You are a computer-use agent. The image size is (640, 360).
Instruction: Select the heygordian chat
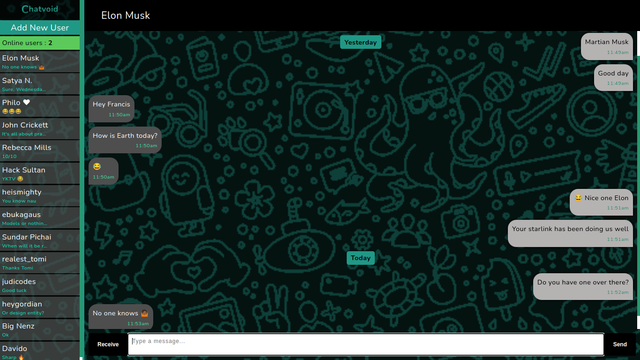(40, 307)
